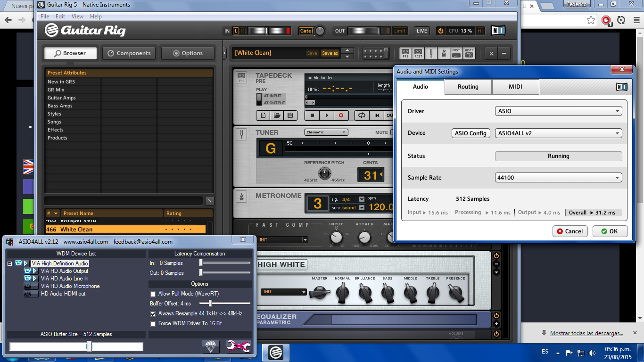This screenshot has height=362, width=644.
Task: Switch to the Routing tab
Action: 468,87
